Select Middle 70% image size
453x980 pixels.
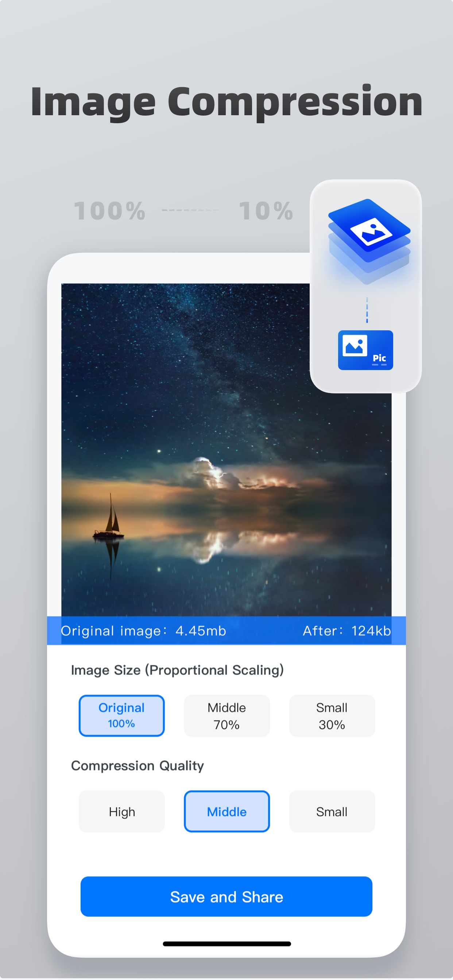click(x=227, y=716)
